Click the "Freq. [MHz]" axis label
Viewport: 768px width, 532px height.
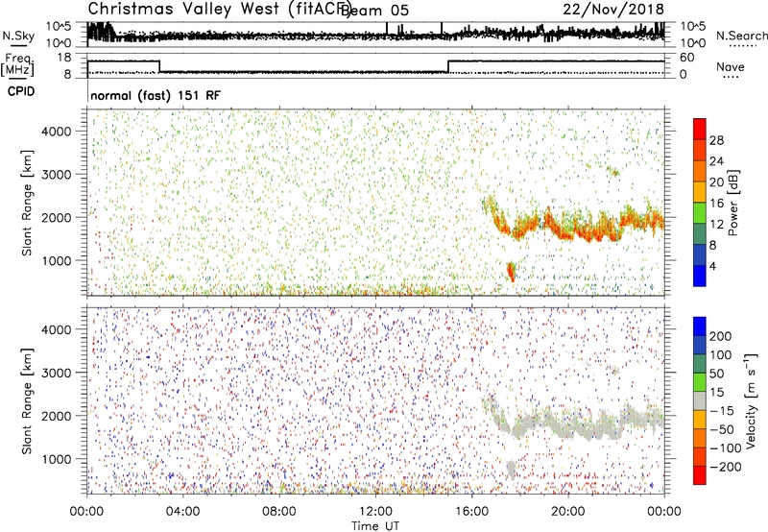(17, 64)
